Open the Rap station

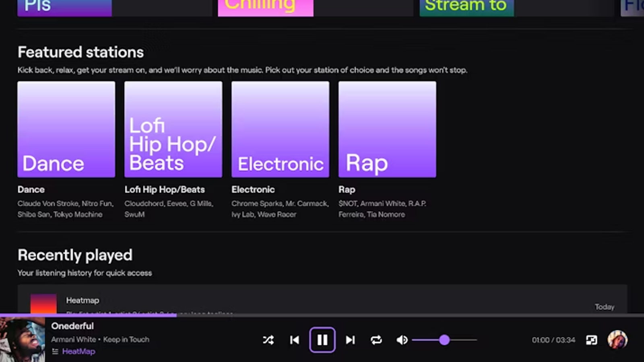tap(387, 129)
